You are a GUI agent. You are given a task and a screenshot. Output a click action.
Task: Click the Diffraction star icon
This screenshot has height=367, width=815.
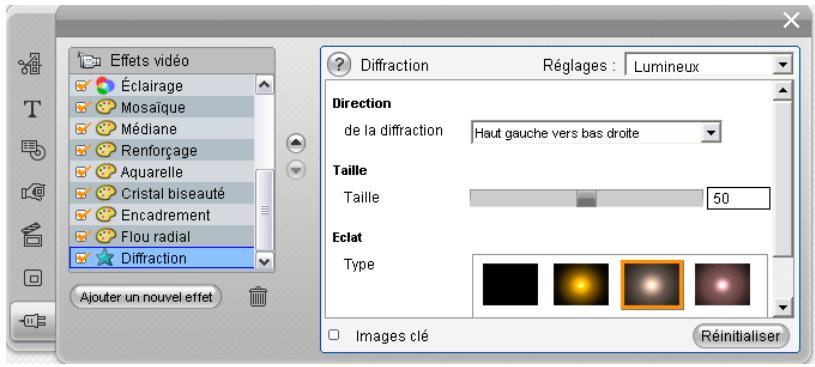[x=106, y=258]
